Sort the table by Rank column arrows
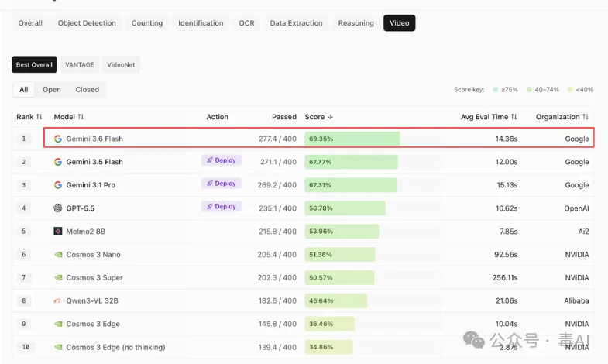Screen dimensions: 608x364 click(x=40, y=117)
